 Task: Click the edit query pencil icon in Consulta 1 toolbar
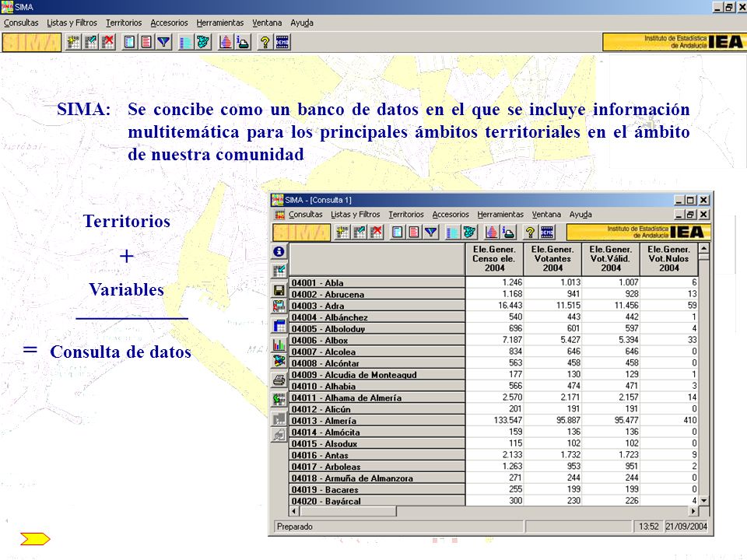(x=359, y=233)
